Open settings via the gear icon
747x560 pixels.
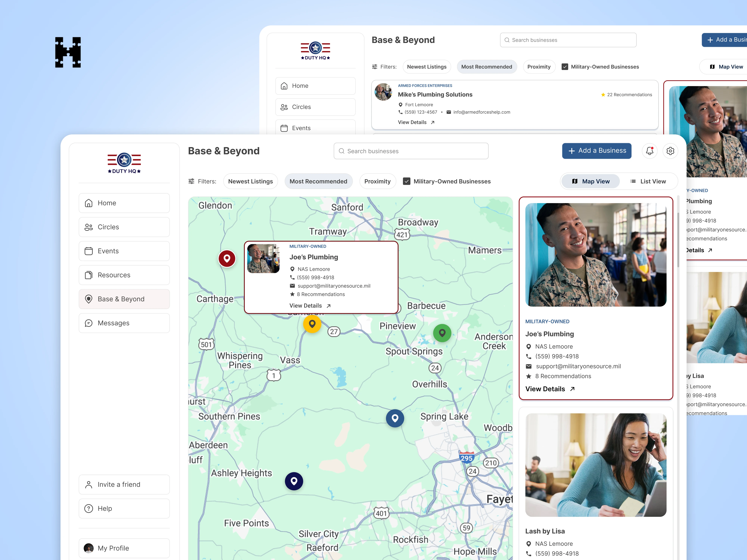pos(670,151)
